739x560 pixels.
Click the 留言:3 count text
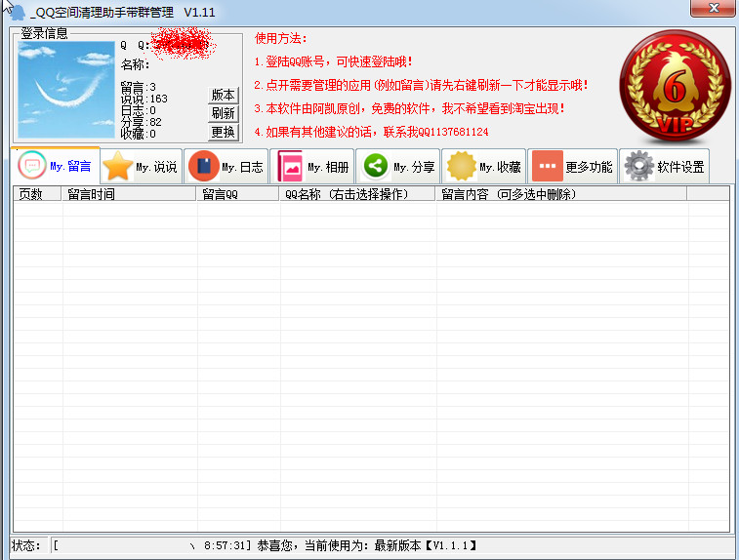138,87
